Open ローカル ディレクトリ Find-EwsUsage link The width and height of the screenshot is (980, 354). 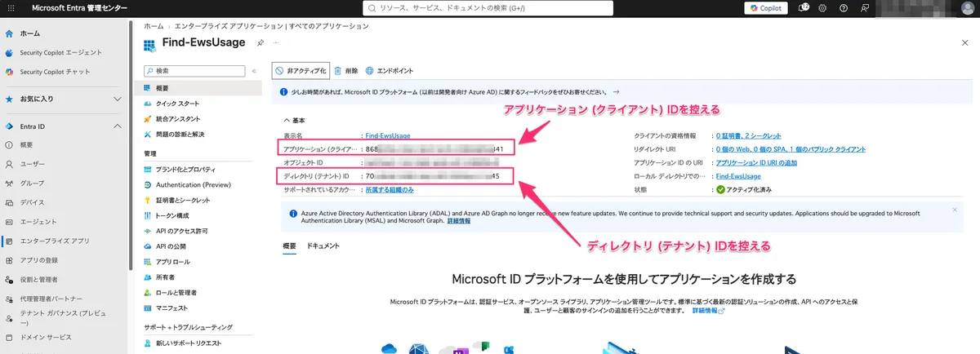coord(737,175)
